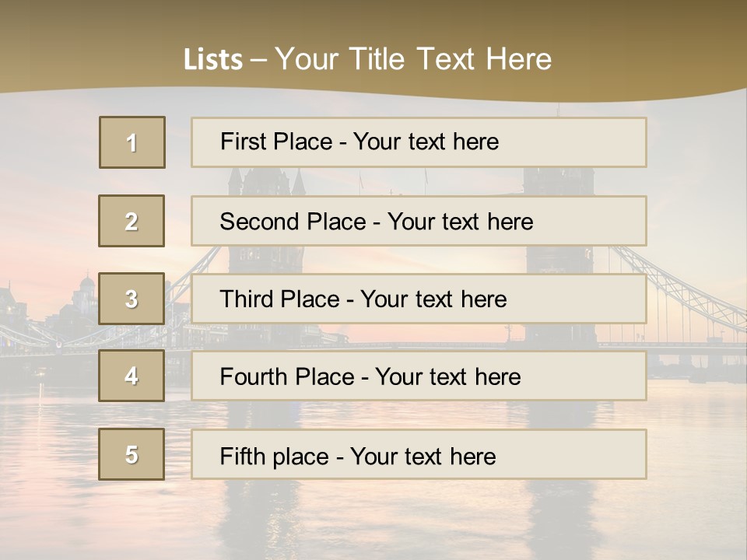Click the pale sky left of the number 1 box

pyautogui.click(x=47, y=144)
